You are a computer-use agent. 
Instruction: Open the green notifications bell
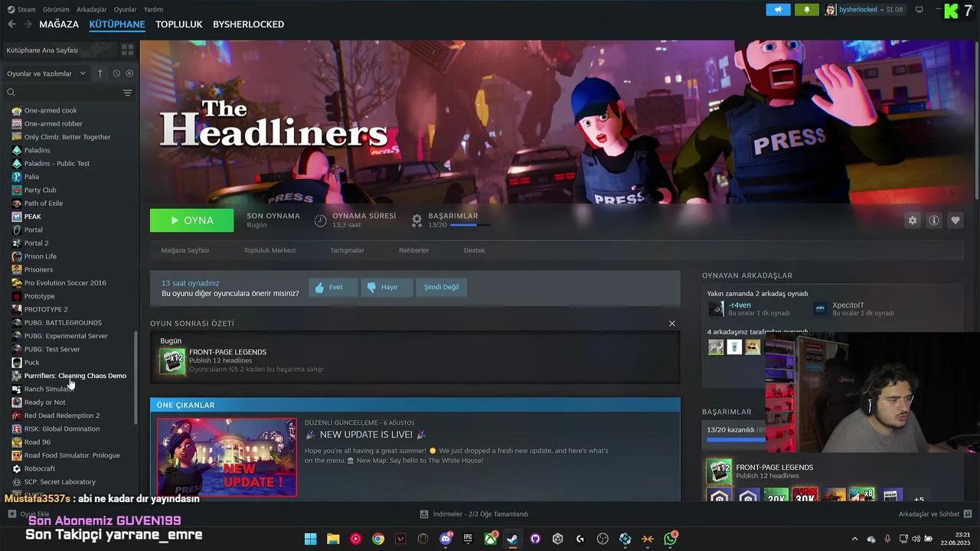pyautogui.click(x=806, y=9)
